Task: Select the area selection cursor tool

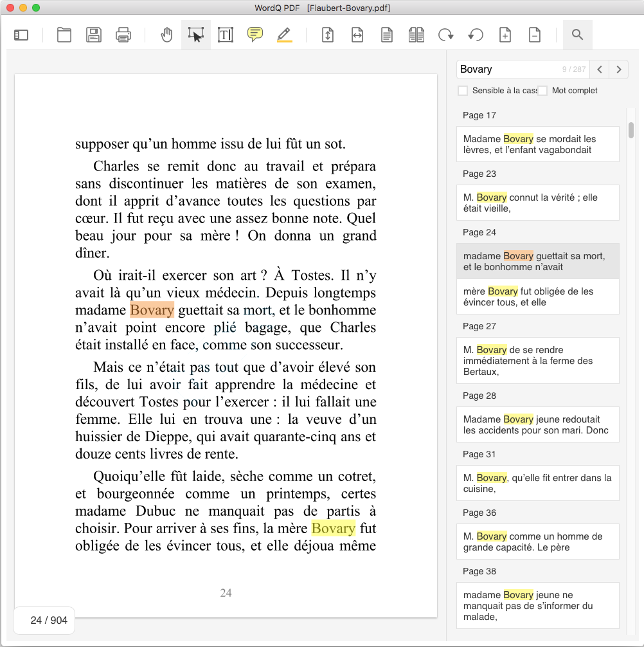Action: click(196, 35)
